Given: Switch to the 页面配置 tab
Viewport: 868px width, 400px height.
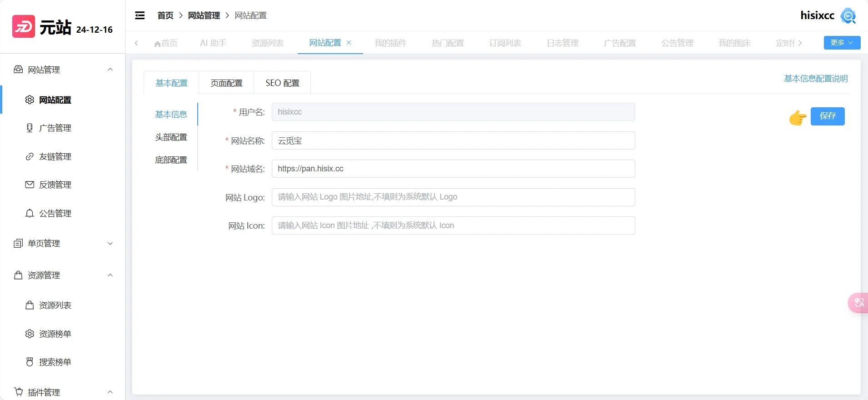Looking at the screenshot, I should (x=226, y=83).
